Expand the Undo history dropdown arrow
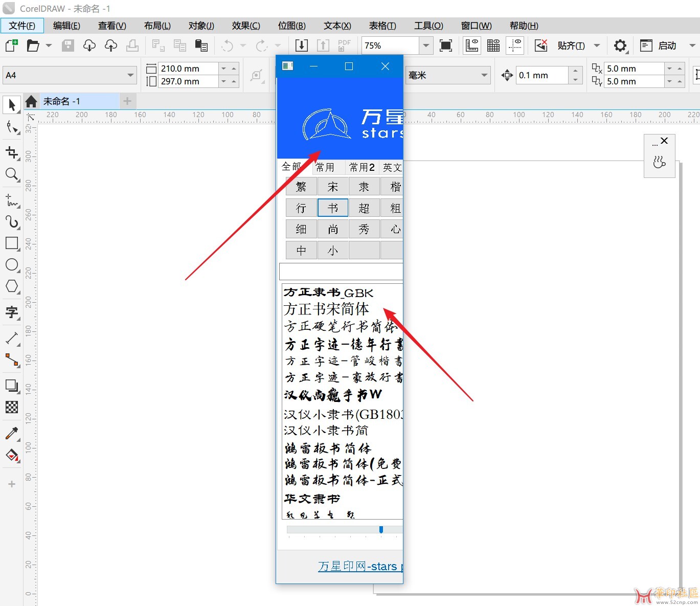This screenshot has height=606, width=700. 243,46
